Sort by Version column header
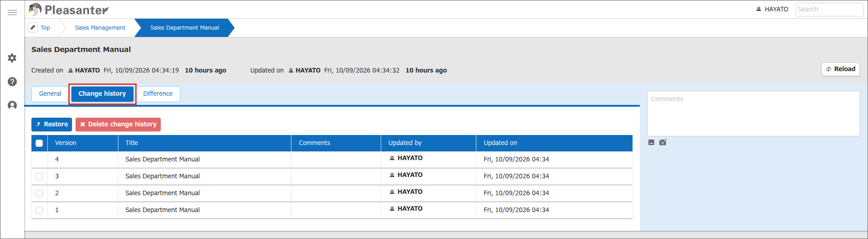The width and height of the screenshot is (868, 239). click(x=83, y=143)
